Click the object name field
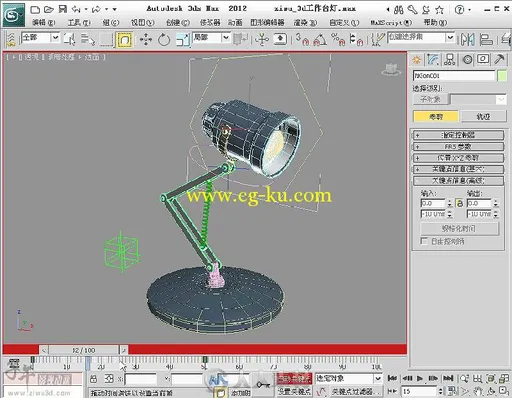Viewport: 512px width, 398px height. click(454, 76)
